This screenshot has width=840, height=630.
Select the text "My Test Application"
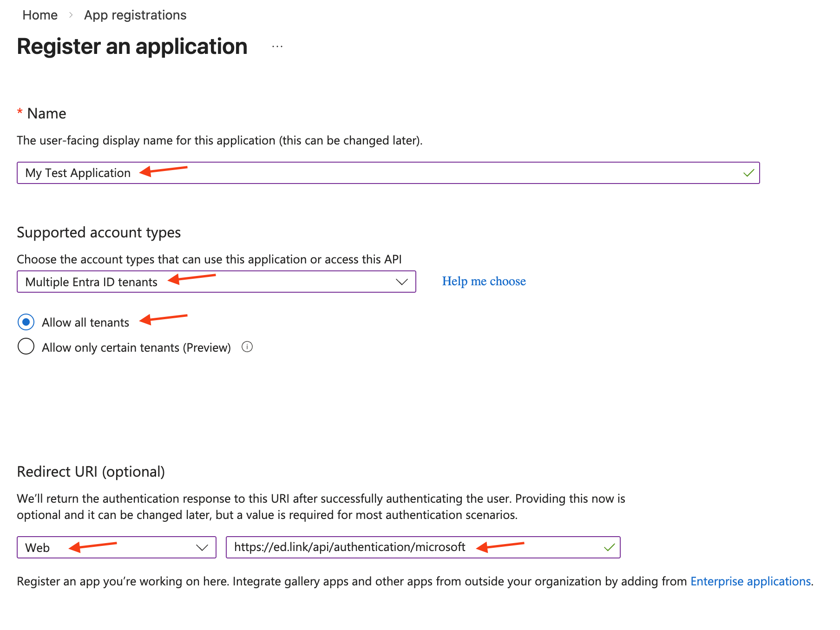click(x=77, y=173)
